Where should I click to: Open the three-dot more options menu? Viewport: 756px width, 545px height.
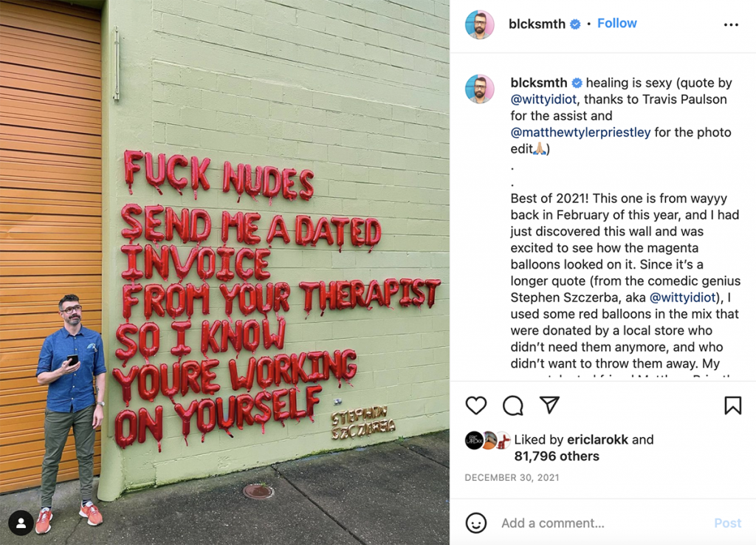[731, 24]
